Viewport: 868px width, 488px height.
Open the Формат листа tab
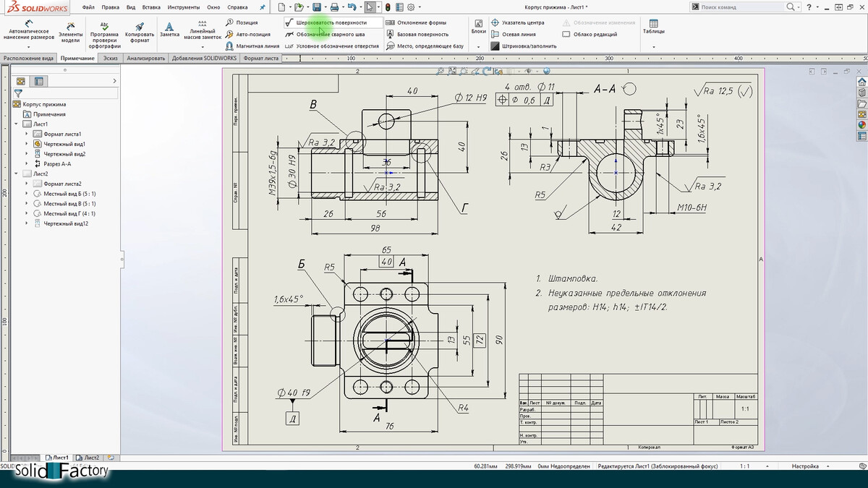click(x=262, y=58)
